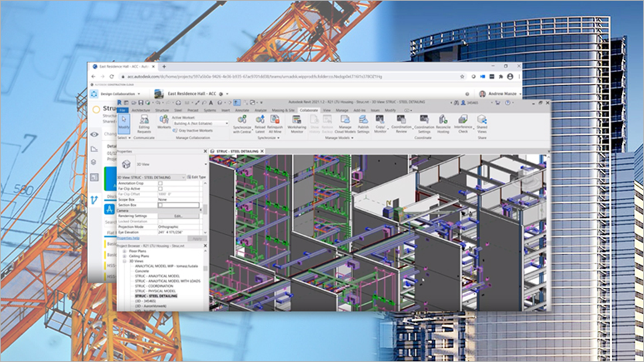Image resolution: width=644 pixels, height=362 pixels.
Task: Open new tab in browser window
Action: pyautogui.click(x=164, y=67)
